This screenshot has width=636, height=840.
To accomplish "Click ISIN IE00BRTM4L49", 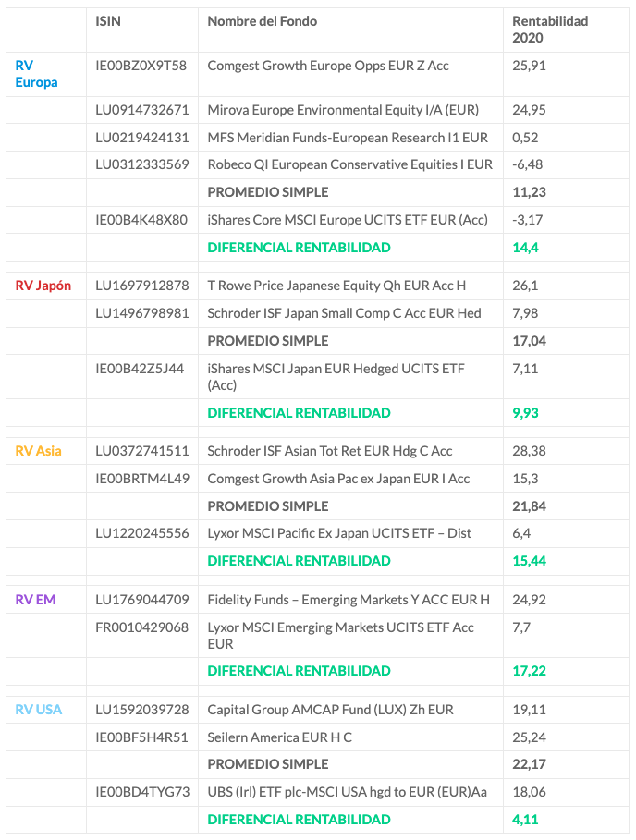I will point(142,479).
